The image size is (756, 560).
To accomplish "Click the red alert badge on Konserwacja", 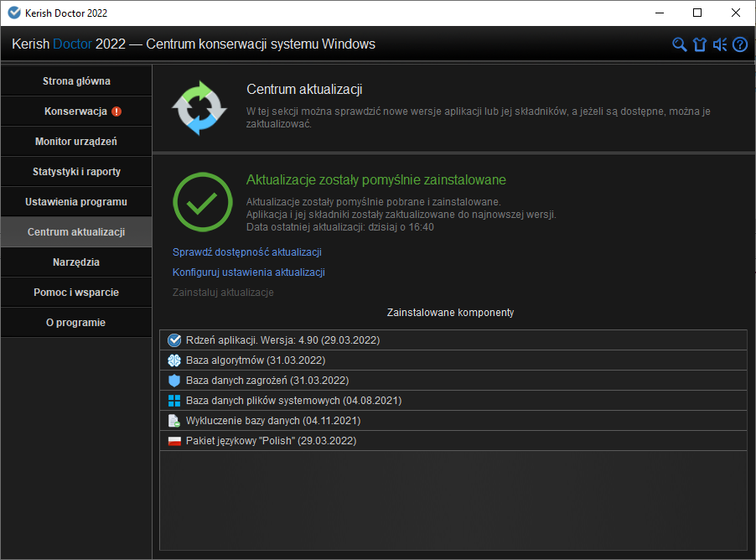I will 117,111.
